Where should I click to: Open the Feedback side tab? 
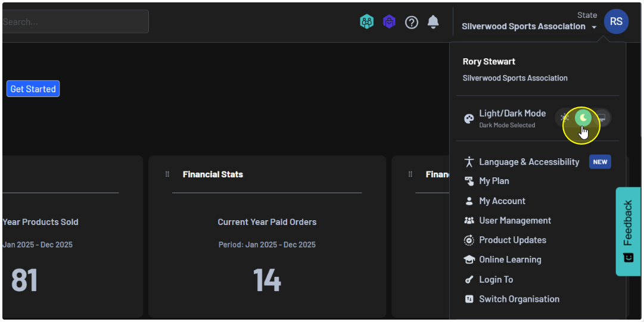tap(628, 232)
